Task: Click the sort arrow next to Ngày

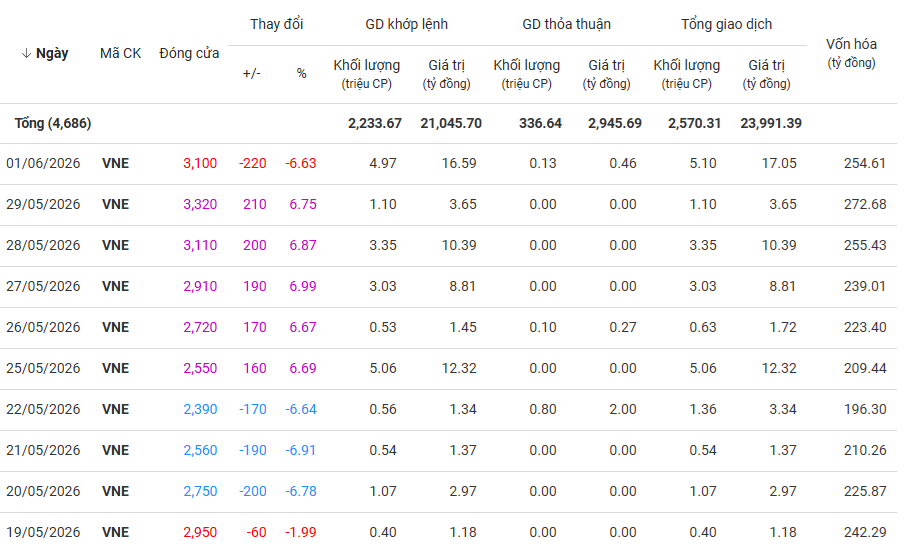Action: pos(26,54)
